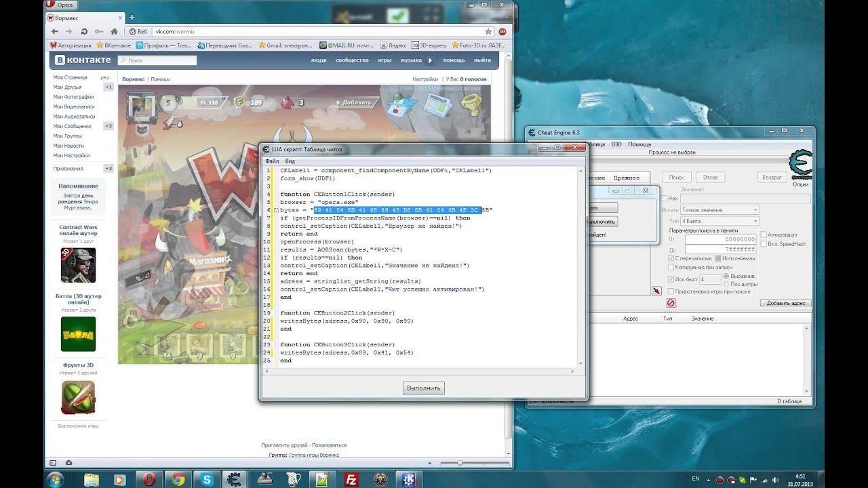This screenshot has width=868, height=488.
Task: Click Батла game thumbnail
Action: (x=78, y=334)
